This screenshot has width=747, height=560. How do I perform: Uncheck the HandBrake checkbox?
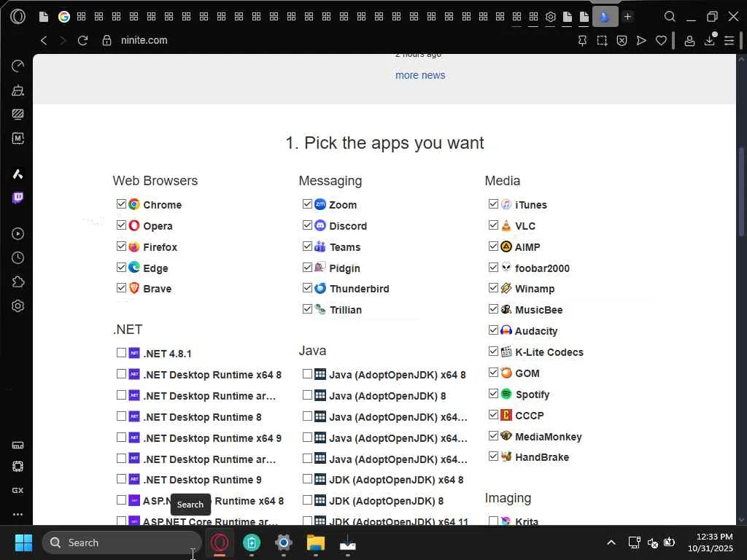point(493,456)
